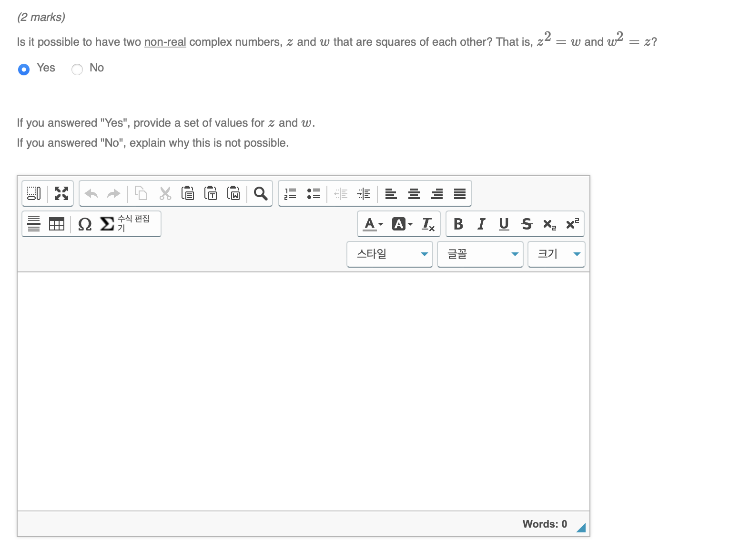Open the 크기 size dropdown
The image size is (750, 560).
557,254
